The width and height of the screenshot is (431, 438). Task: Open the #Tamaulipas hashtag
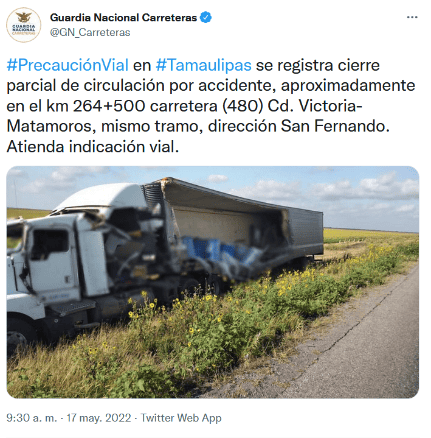coord(203,65)
